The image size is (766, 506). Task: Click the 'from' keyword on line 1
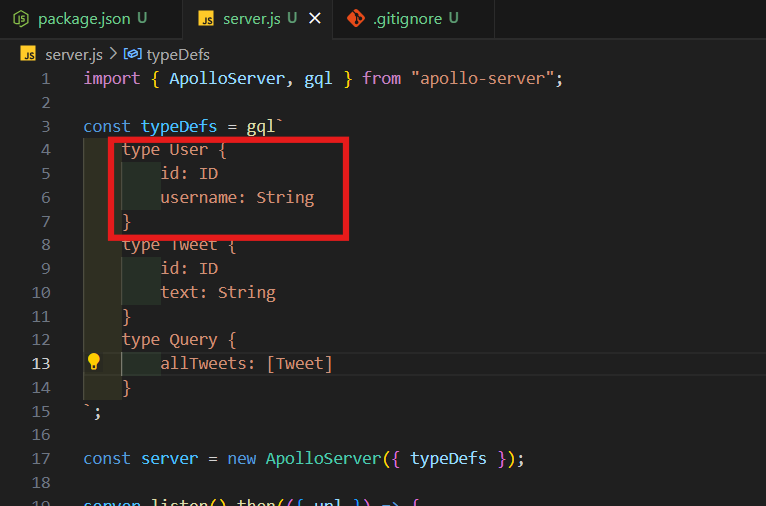point(382,79)
